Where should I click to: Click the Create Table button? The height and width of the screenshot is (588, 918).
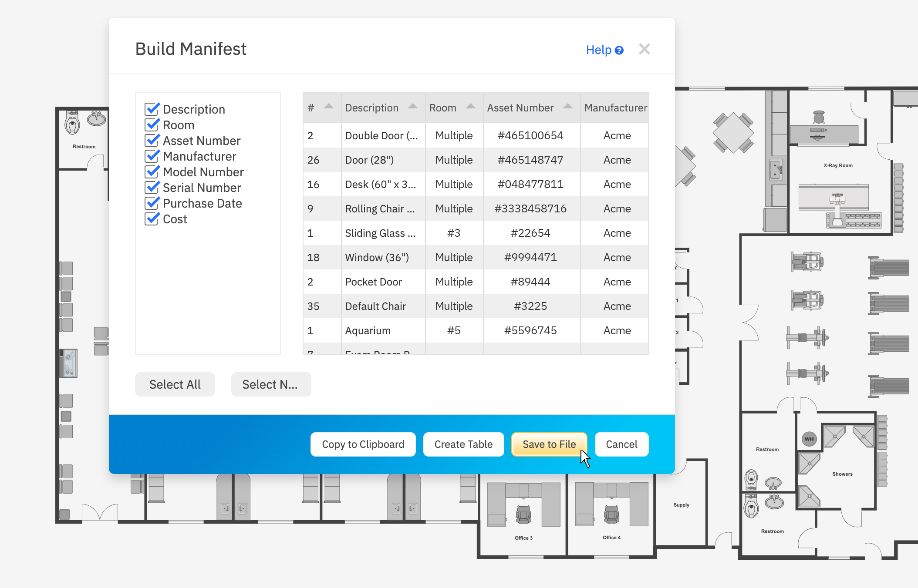click(x=463, y=444)
